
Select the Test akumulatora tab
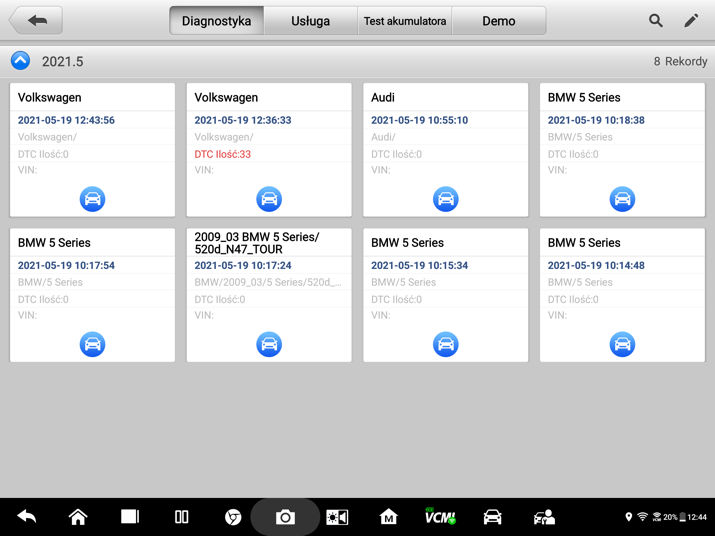pos(405,21)
